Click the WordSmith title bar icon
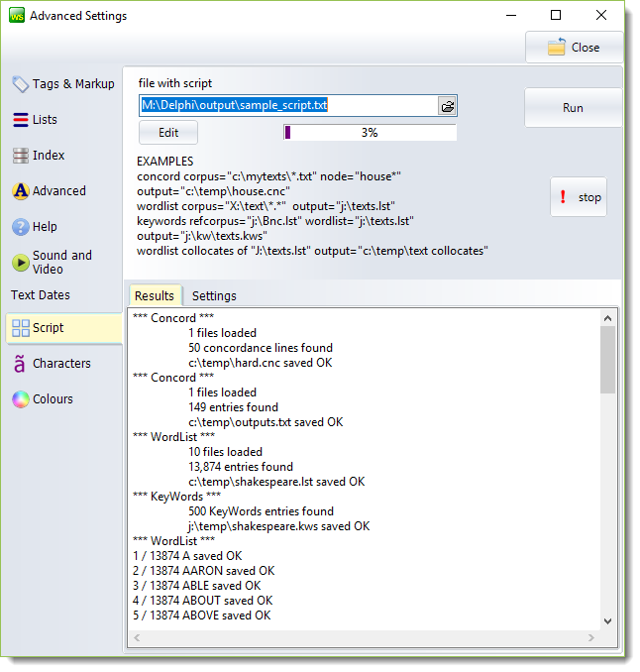 [x=17, y=16]
